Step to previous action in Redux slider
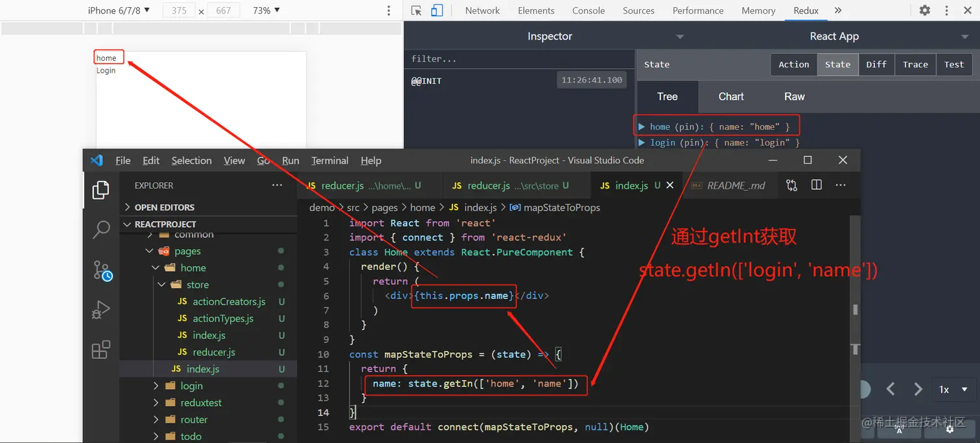The image size is (980, 443). tap(891, 389)
